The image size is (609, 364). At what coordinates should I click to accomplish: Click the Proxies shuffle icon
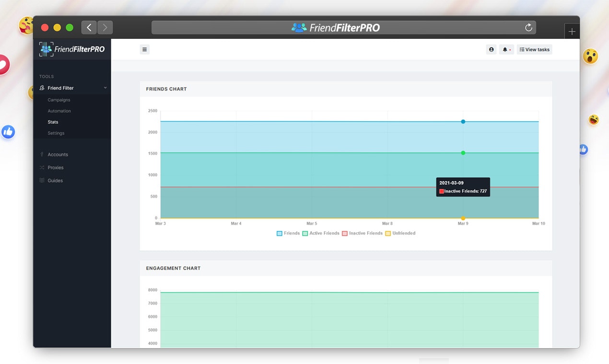42,168
